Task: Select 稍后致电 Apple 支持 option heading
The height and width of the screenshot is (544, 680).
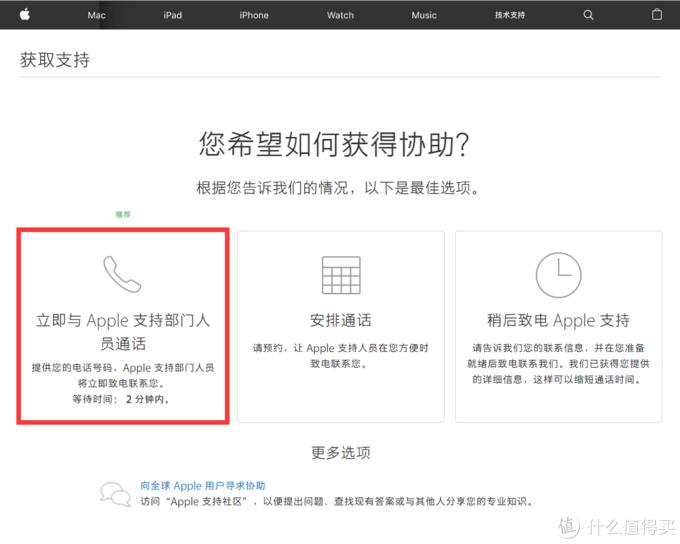Action: [559, 320]
